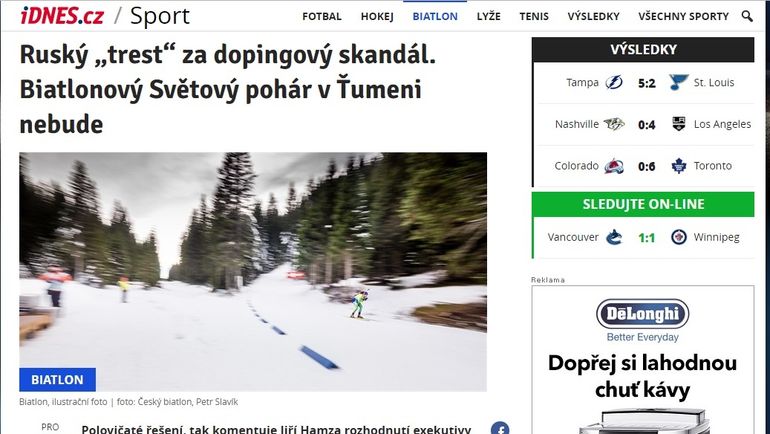Go to the FOTBAL section
Viewport: 770px width, 434px height.
pos(322,16)
